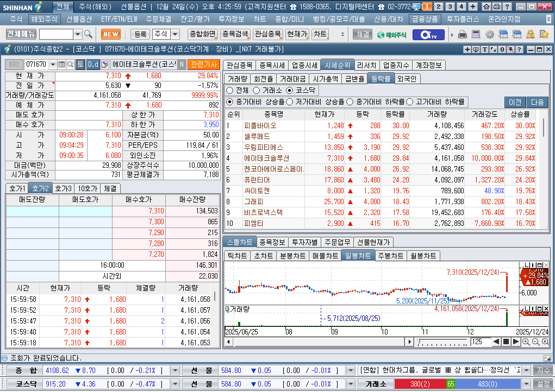Open the stock code 071670 dropdown arrow
The height and width of the screenshot is (392, 555).
pos(53,64)
